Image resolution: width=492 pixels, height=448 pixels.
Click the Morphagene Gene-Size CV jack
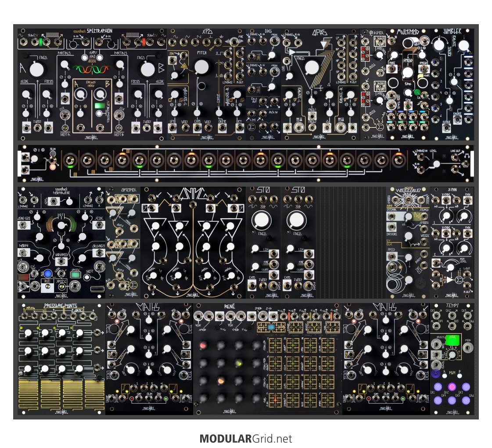(x=23, y=225)
